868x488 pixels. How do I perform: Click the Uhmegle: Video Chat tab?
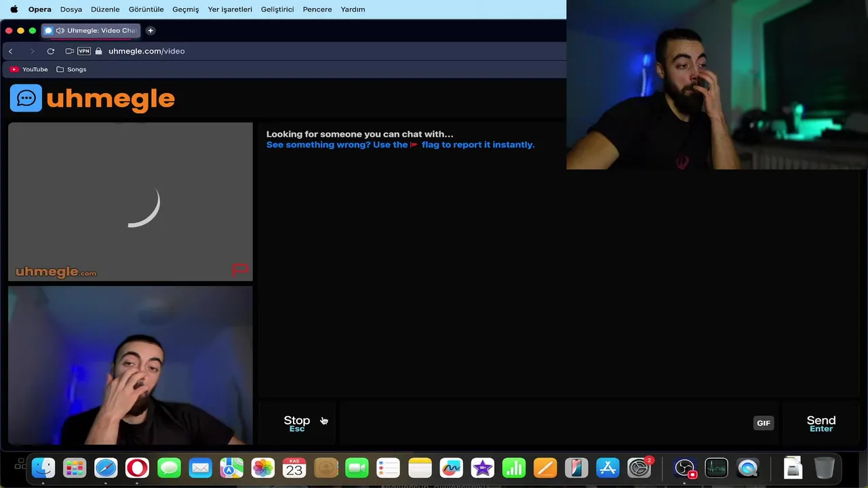point(90,30)
